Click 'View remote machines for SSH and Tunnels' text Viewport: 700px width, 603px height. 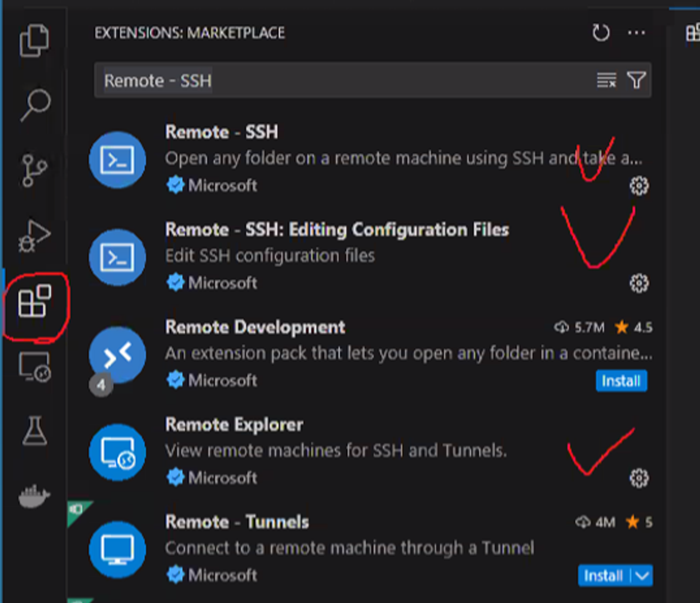coord(336,451)
